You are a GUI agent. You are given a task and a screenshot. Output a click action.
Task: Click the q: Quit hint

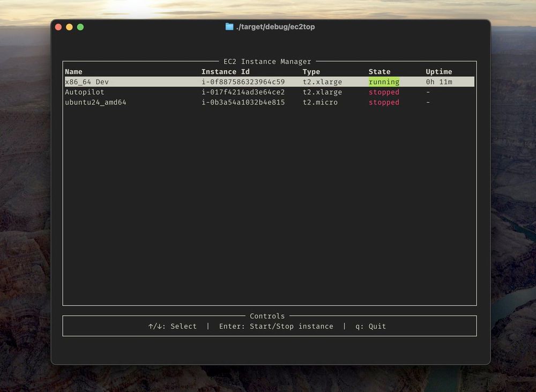[x=370, y=327]
